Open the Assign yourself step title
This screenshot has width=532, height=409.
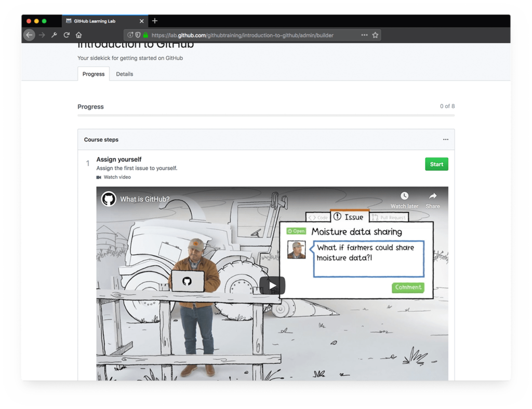click(x=119, y=159)
